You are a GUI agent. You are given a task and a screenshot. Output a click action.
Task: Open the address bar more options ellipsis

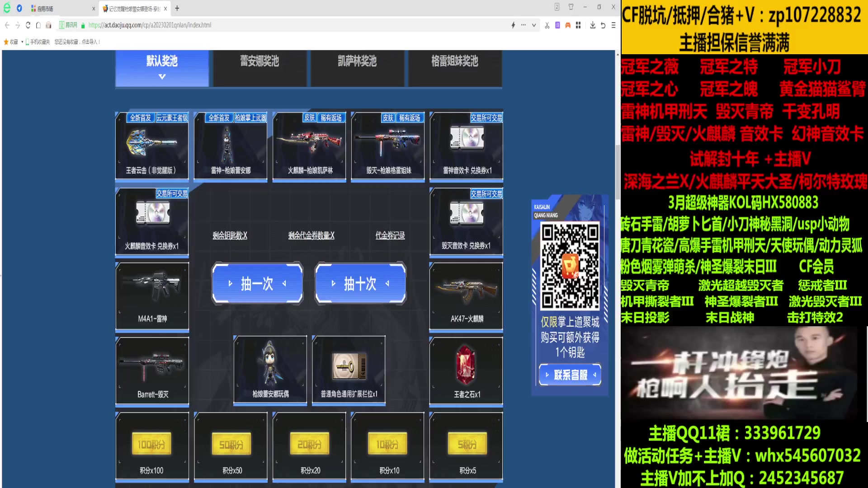click(x=524, y=25)
